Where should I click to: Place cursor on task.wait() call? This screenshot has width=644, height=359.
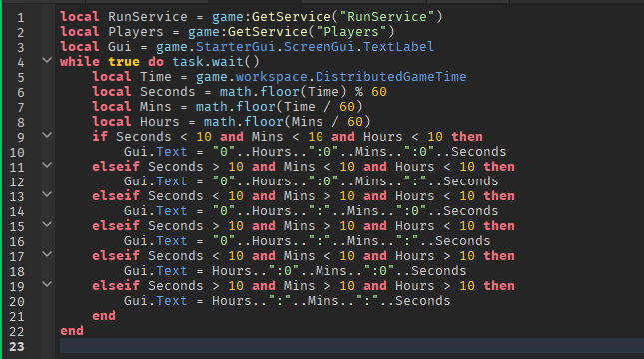click(x=216, y=62)
